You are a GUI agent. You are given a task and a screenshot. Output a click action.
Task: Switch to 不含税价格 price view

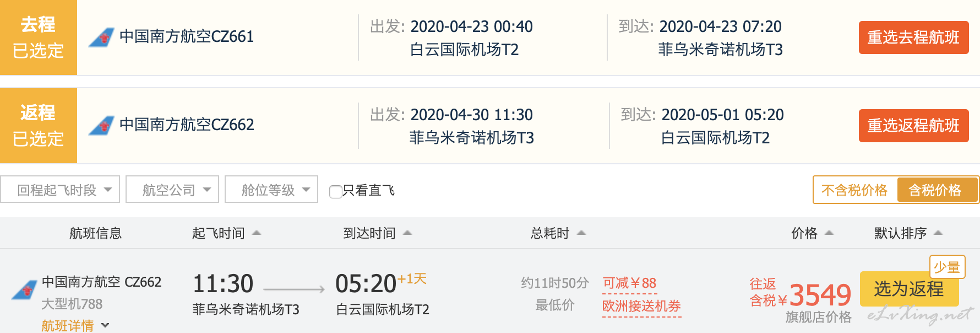854,190
